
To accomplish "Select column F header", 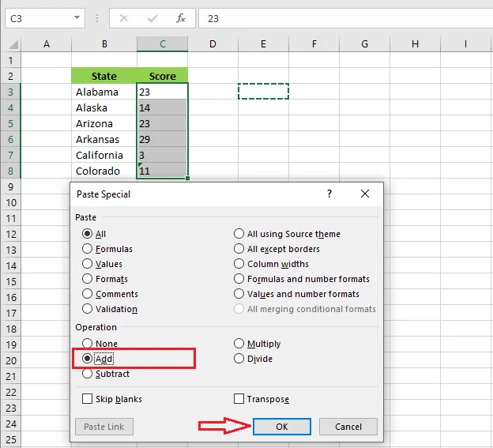I will [314, 44].
